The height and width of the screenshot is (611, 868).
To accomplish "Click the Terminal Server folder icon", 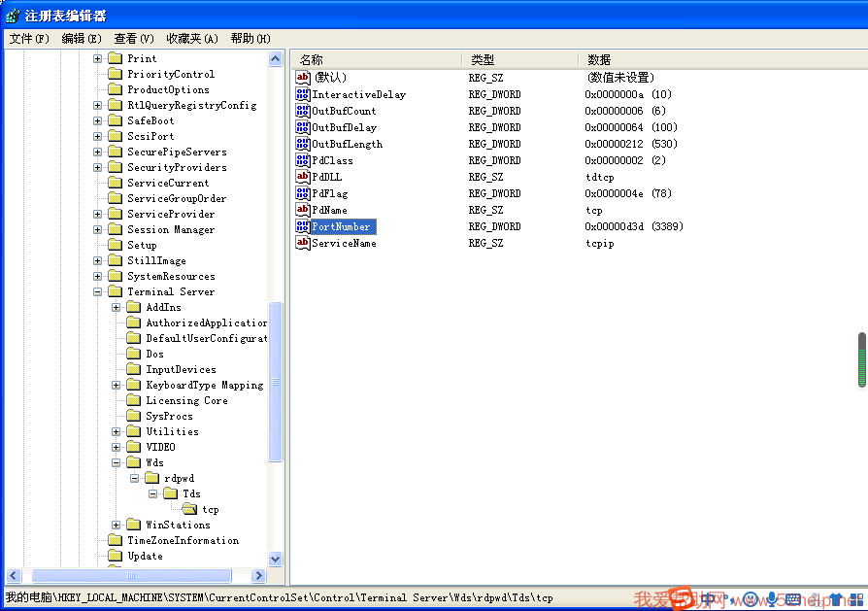I will pyautogui.click(x=116, y=291).
